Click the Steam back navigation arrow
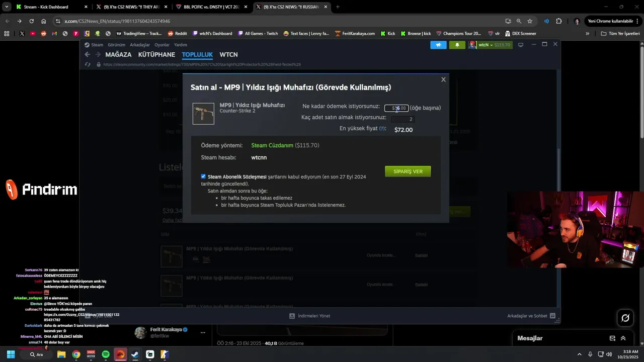Screen dimensions: 644x362 (88, 54)
